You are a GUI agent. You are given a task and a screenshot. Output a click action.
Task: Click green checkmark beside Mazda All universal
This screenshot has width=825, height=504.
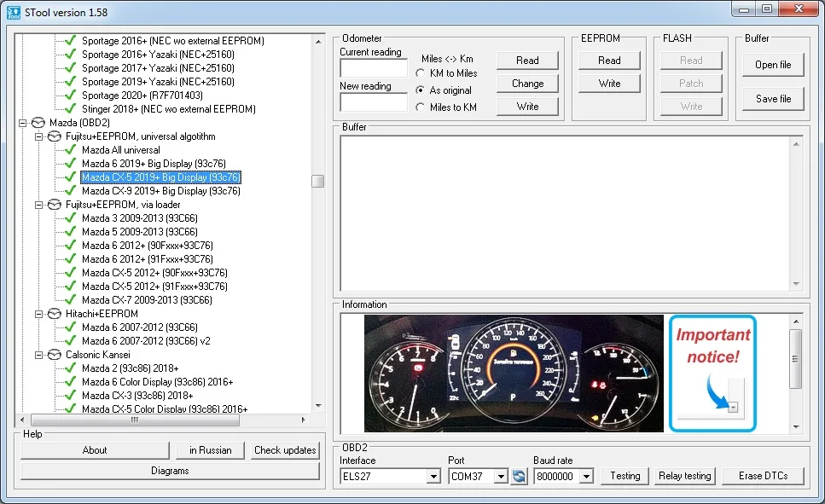click(x=71, y=150)
